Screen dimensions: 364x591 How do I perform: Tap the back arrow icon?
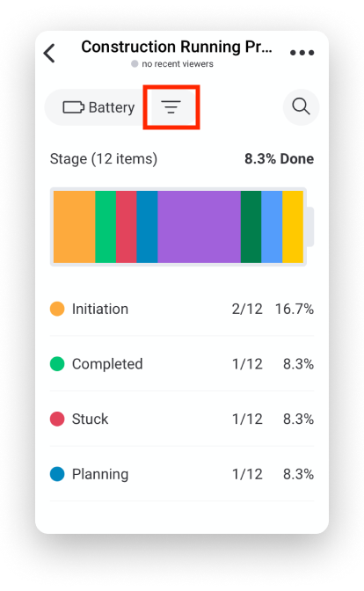[x=49, y=53]
